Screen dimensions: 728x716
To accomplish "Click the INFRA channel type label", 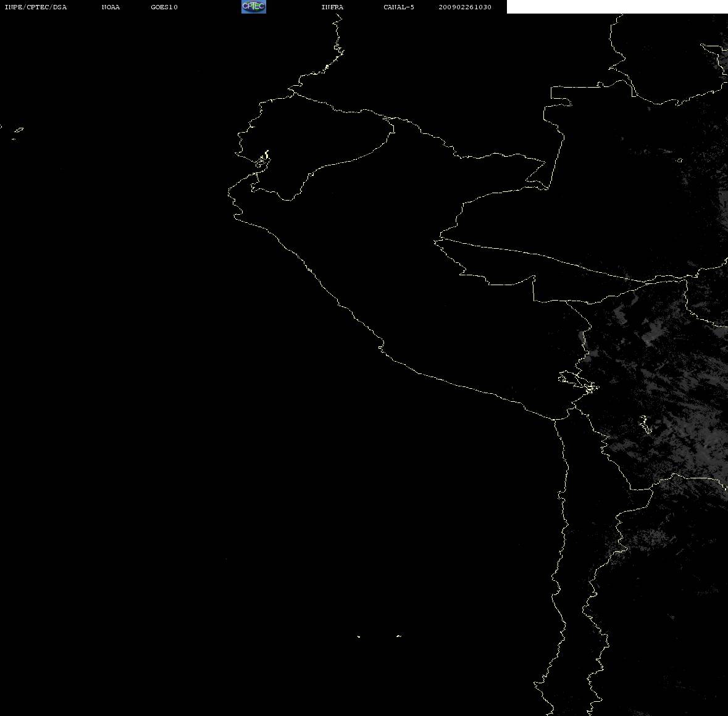I will tap(332, 7).
